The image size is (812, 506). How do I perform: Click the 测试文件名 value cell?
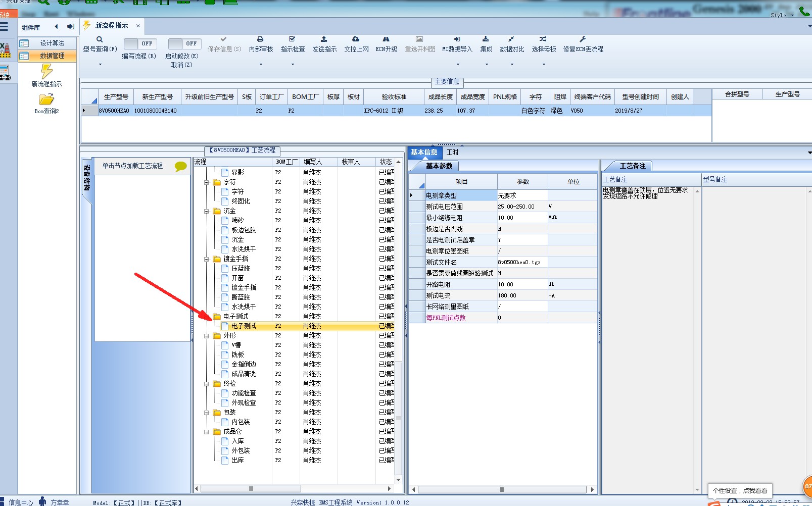click(522, 262)
